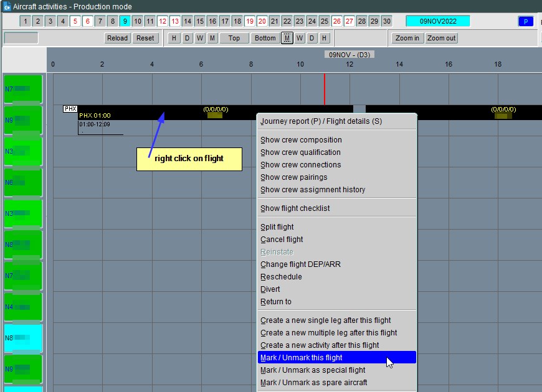
Task: Click the Zoom in button
Action: click(407, 38)
